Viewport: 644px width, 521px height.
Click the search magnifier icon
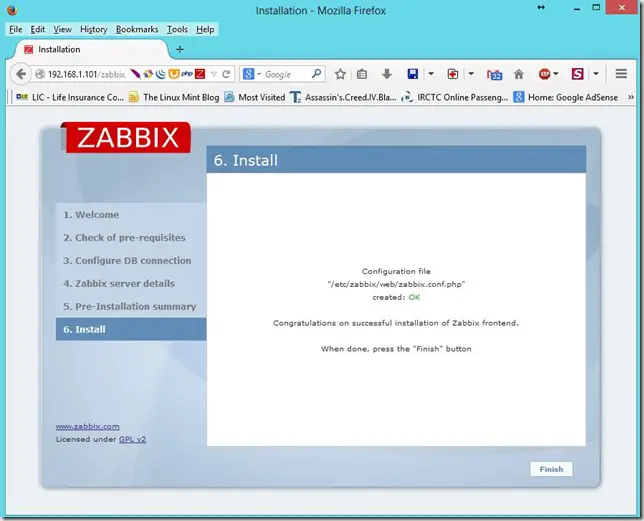tap(316, 74)
